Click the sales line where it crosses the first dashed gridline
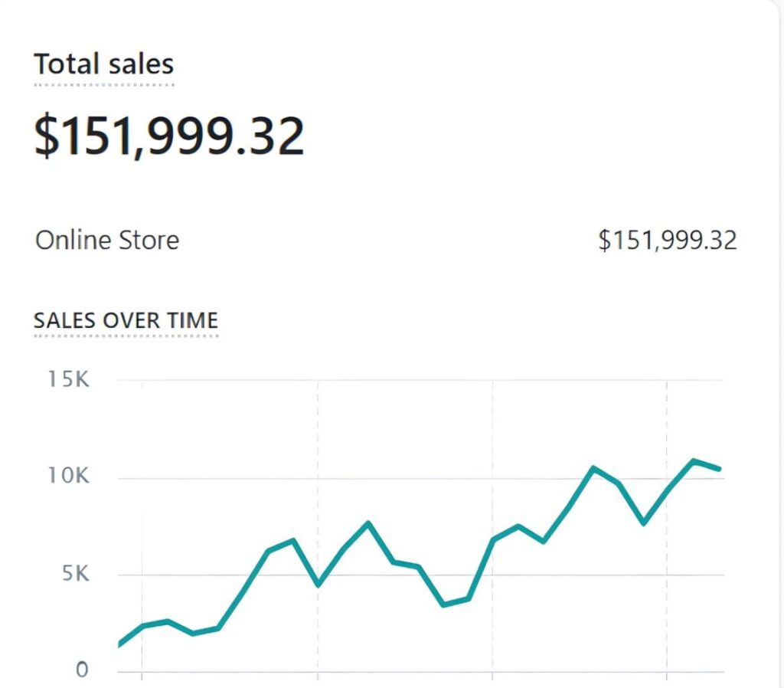 [318, 584]
